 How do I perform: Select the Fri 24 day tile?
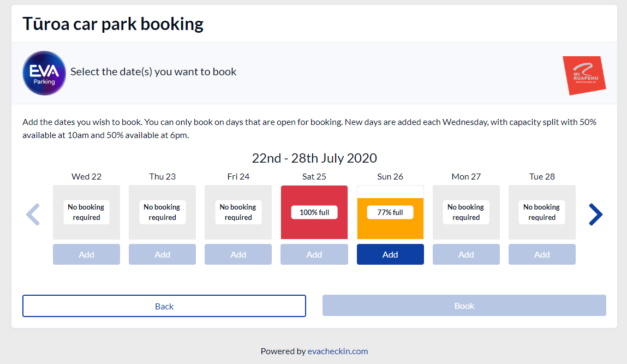238,212
